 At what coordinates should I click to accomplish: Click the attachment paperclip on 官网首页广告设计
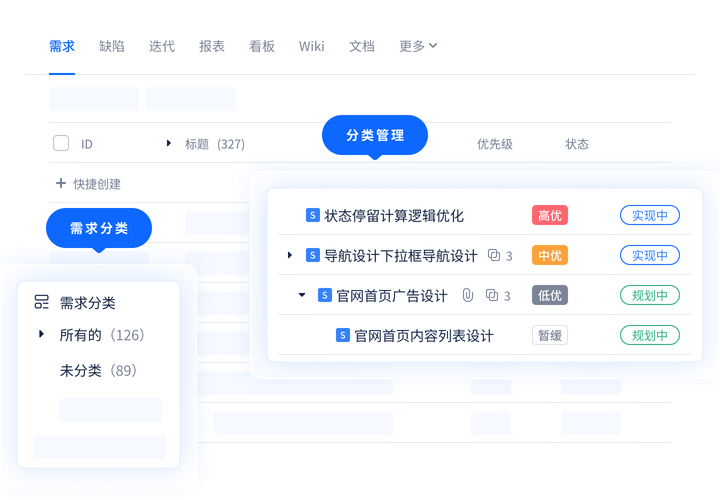pos(467,295)
